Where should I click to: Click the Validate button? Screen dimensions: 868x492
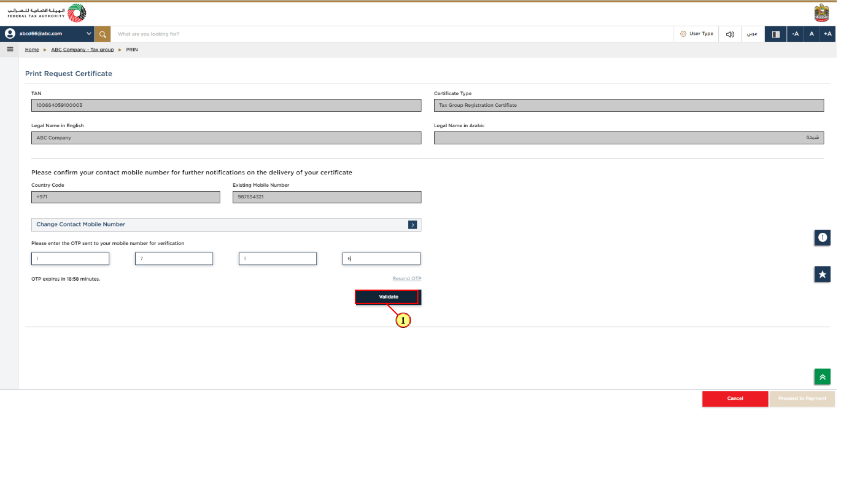point(388,297)
